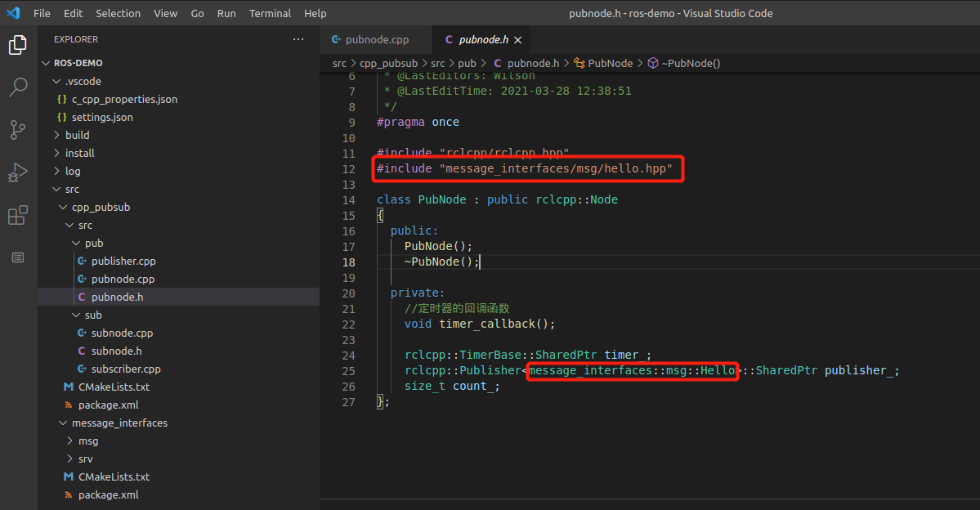
Task: Open the File menu
Action: point(42,13)
